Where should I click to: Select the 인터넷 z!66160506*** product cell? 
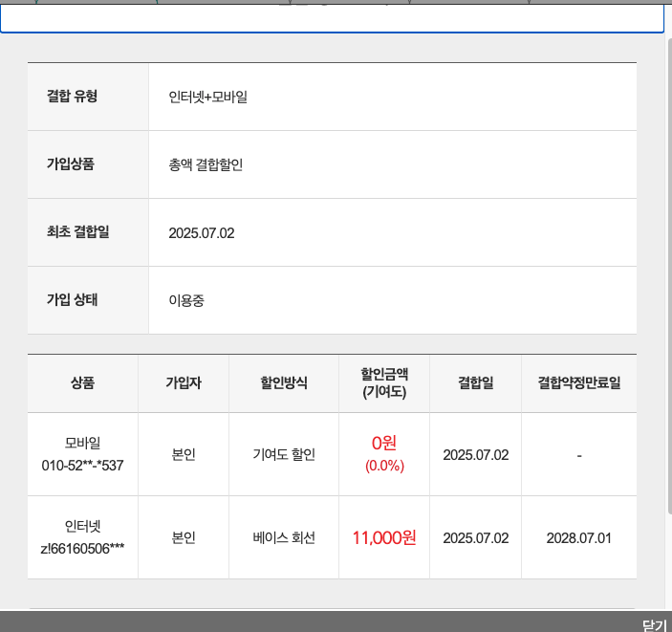coord(82,537)
